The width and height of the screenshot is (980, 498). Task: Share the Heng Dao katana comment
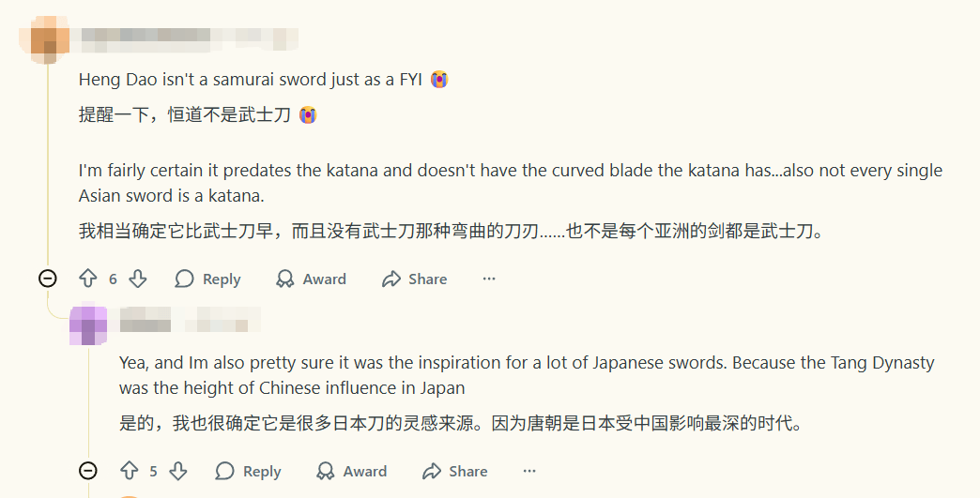click(x=414, y=279)
